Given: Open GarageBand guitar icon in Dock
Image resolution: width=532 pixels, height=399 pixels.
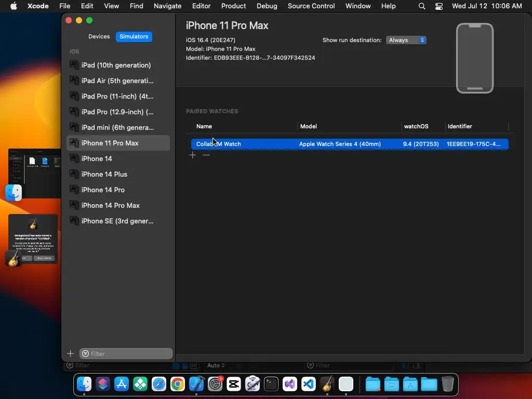Looking at the screenshot, I should [x=327, y=384].
